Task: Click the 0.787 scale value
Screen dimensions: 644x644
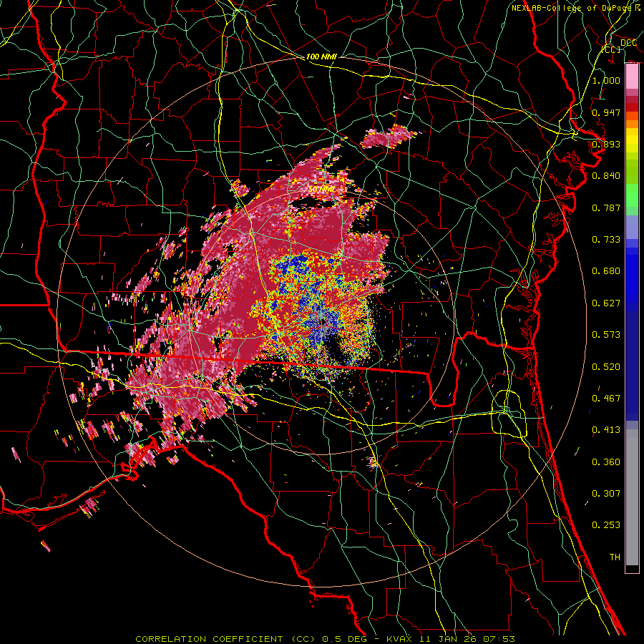Action: [606, 208]
